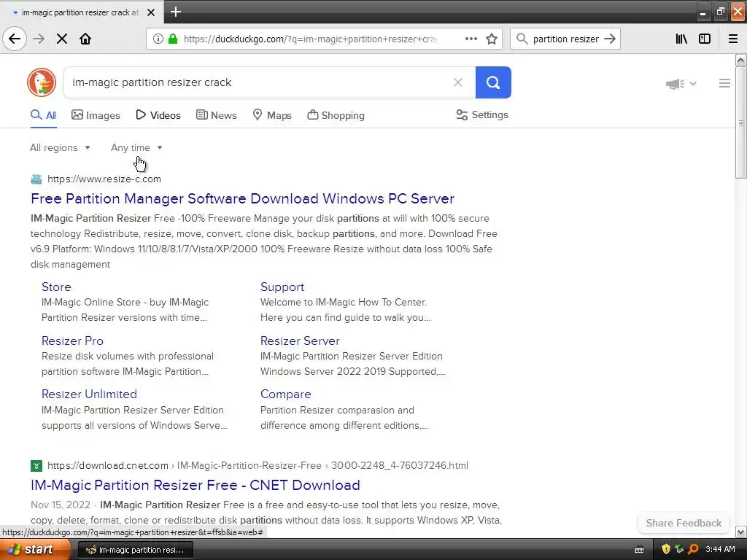Image resolution: width=747 pixels, height=560 pixels.
Task: Click the green secure padlock icon
Action: [173, 39]
